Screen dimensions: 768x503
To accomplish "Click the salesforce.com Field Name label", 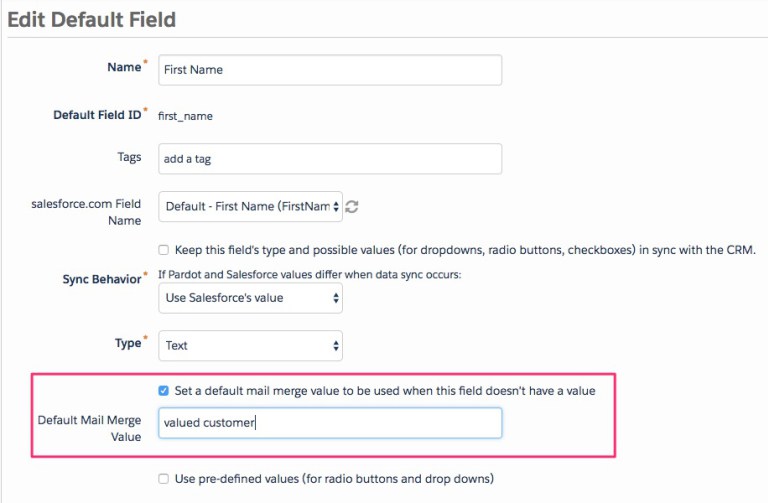I will coord(86,212).
